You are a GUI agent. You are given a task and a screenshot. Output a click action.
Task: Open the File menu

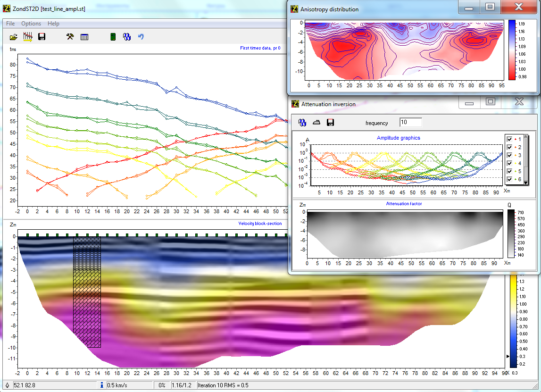[10, 24]
